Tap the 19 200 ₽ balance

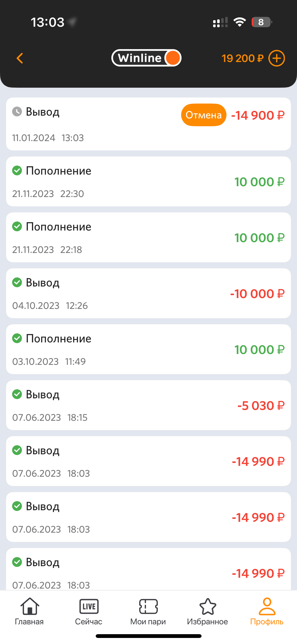tap(242, 58)
